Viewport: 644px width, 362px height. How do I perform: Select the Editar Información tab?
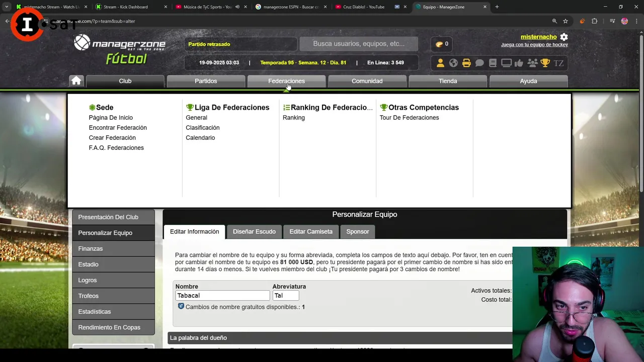pyautogui.click(x=194, y=232)
